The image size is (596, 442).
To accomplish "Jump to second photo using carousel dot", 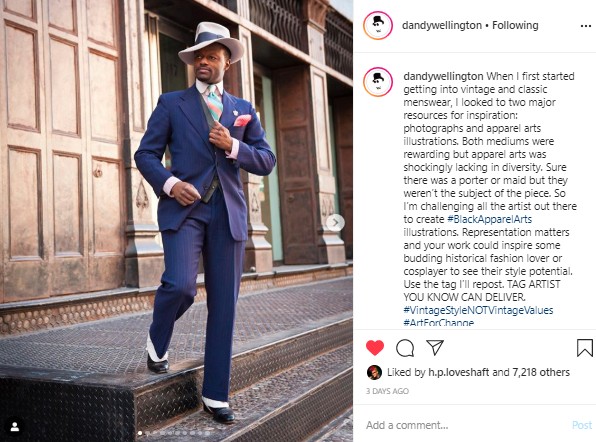I will (147, 433).
